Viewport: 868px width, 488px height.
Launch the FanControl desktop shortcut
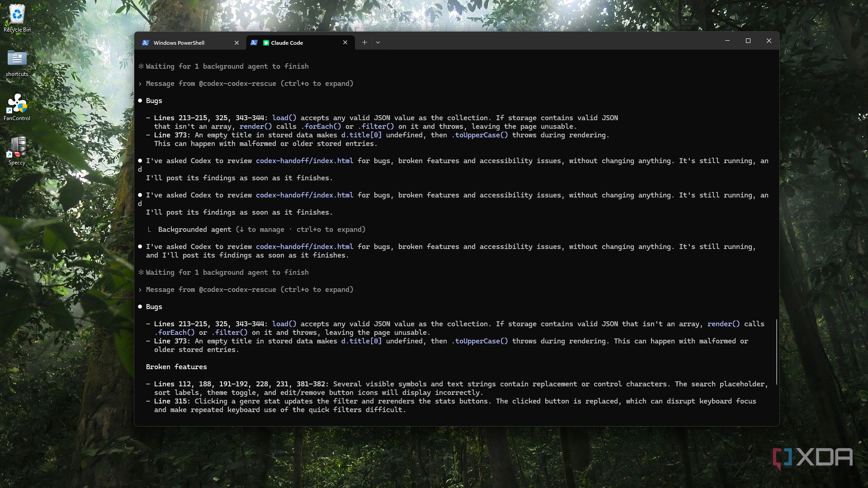[17, 108]
